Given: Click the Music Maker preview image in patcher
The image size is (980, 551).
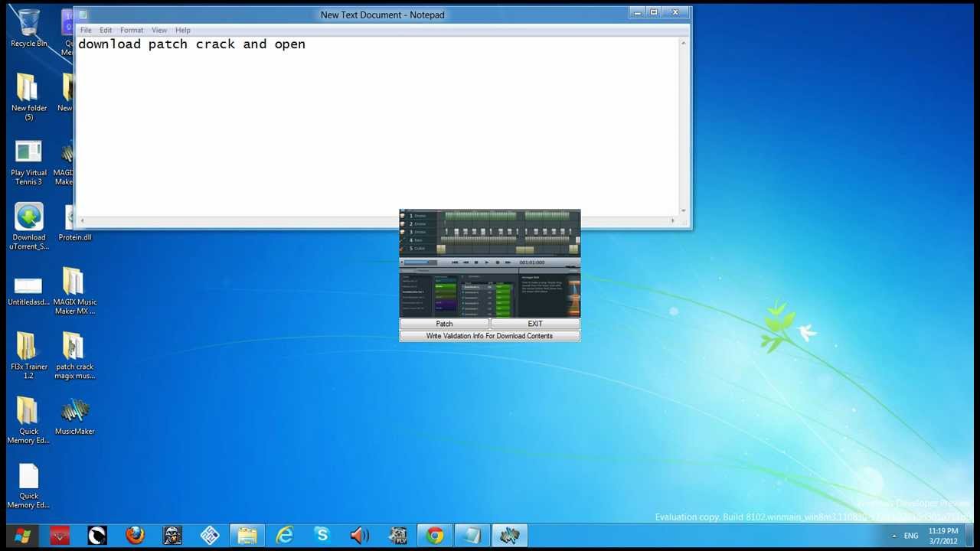Looking at the screenshot, I should tap(490, 263).
